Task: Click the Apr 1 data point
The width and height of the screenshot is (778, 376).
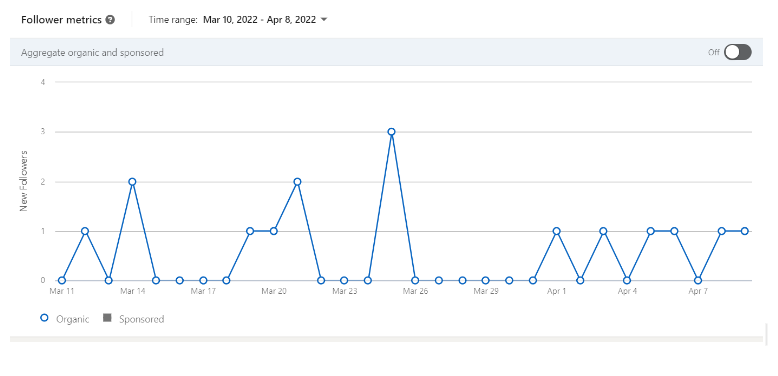Action: point(556,231)
